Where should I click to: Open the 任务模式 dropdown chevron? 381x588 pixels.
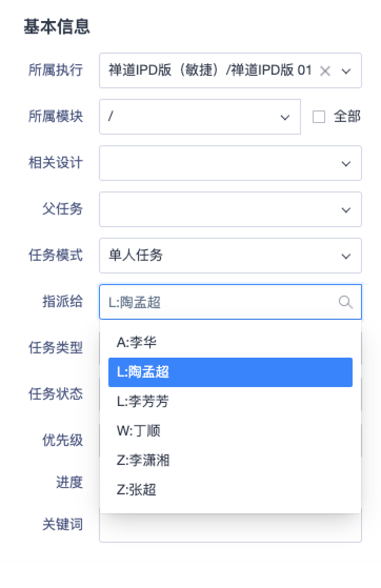click(x=346, y=256)
